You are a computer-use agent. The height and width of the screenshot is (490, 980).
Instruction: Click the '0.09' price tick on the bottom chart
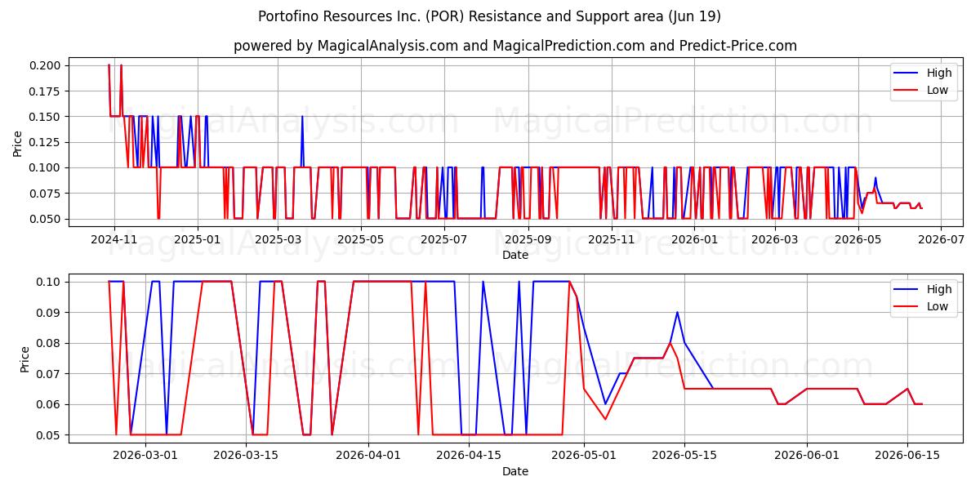[x=50, y=313]
